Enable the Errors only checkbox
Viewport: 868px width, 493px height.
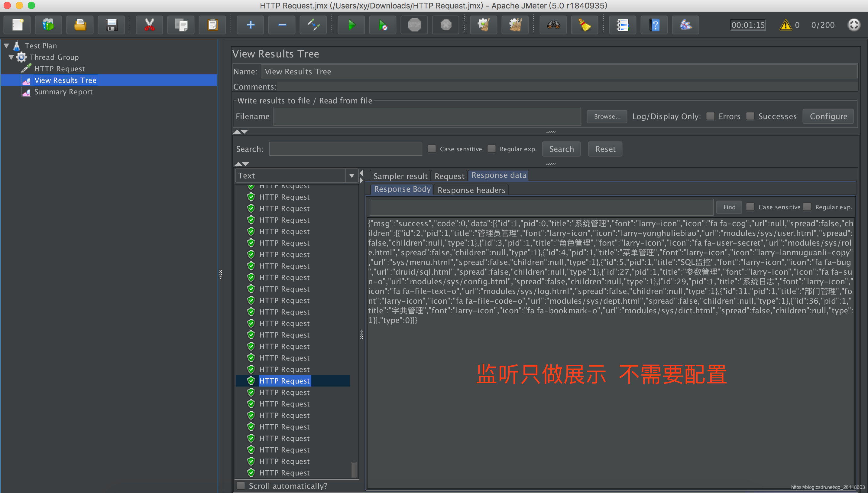pos(710,116)
